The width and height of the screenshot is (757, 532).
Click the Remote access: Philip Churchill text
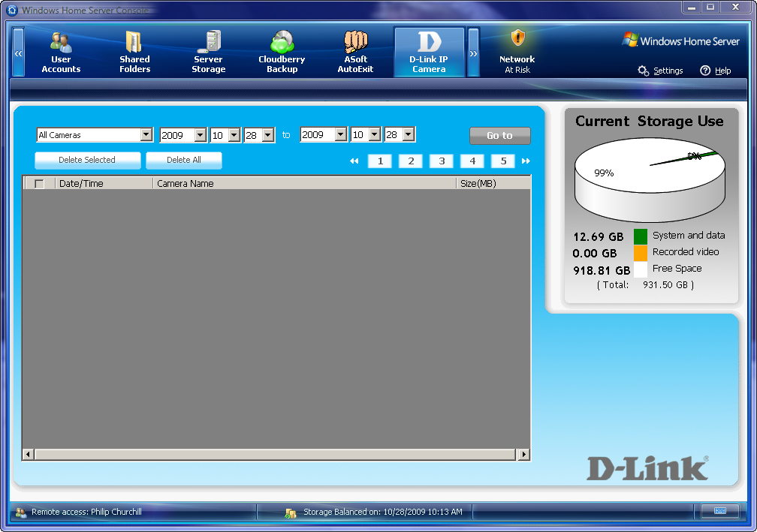click(86, 512)
